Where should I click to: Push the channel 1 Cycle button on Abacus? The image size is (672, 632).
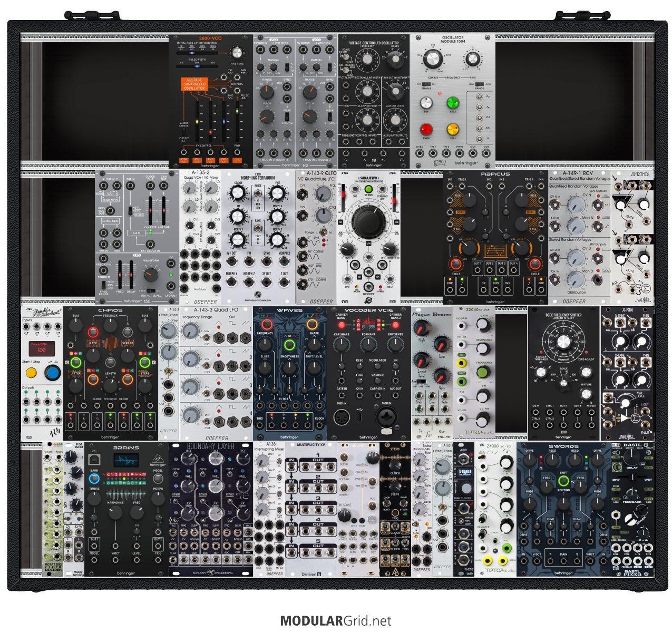tap(455, 264)
